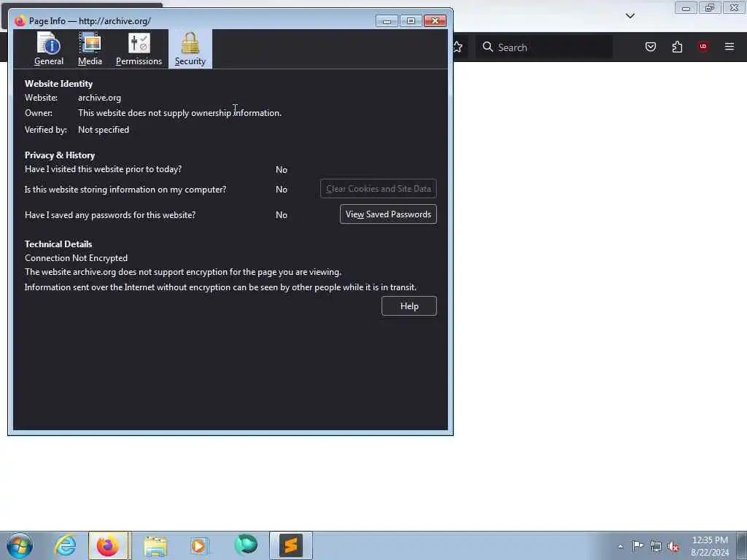
Task: Click the website value archive.org
Action: pyautogui.click(x=99, y=98)
